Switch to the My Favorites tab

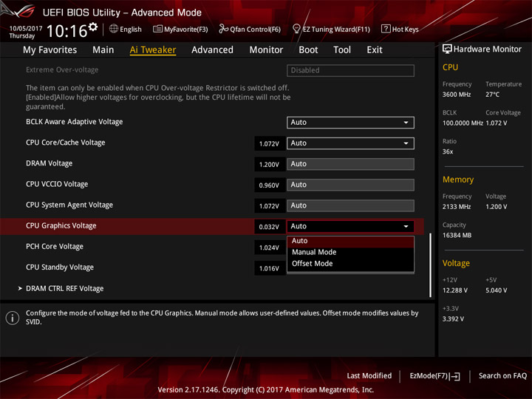click(x=50, y=50)
